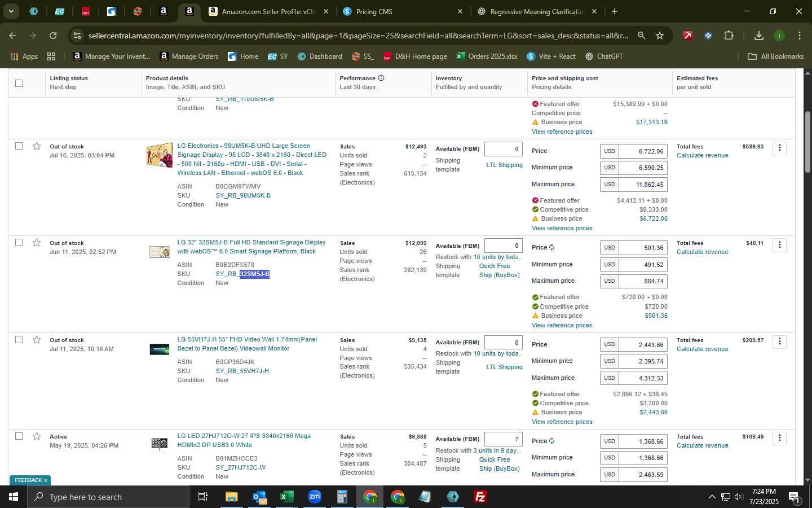Click the zoom magnifier icon in address bar

pos(641,36)
